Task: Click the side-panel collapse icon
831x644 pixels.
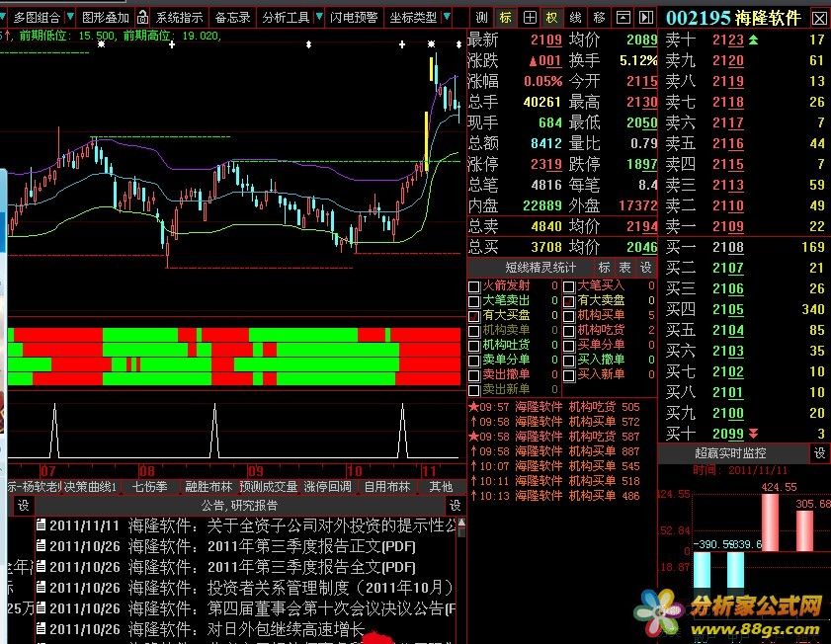Action: (x=645, y=18)
